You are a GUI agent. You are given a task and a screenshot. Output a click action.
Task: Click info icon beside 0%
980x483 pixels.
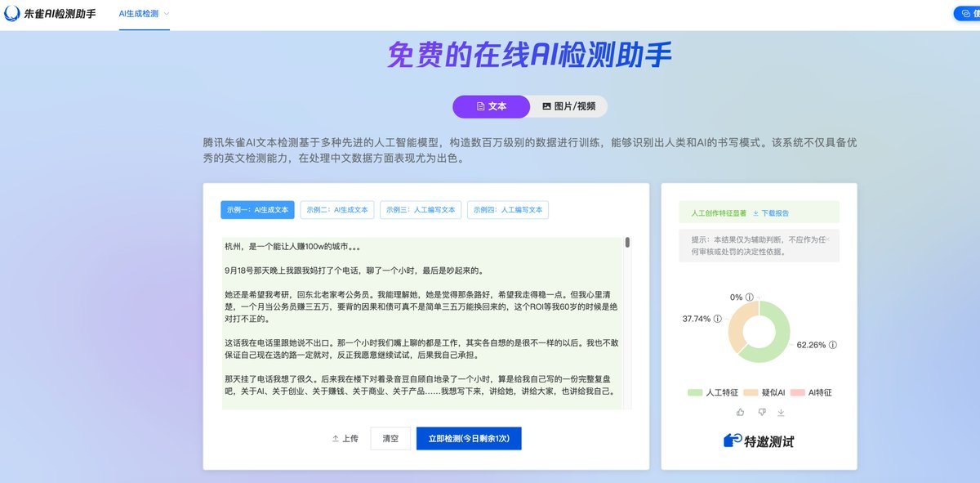tap(750, 297)
